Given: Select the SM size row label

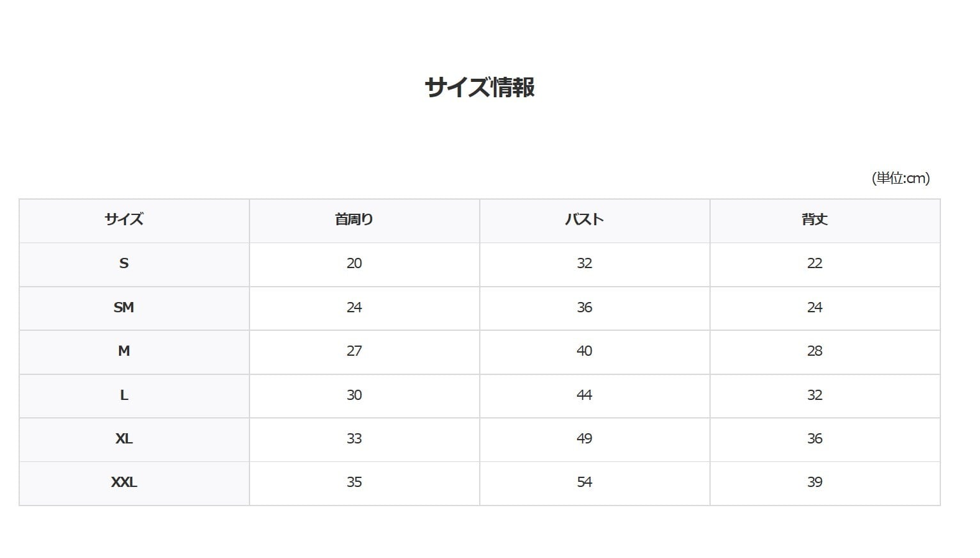Looking at the screenshot, I should click(124, 307).
